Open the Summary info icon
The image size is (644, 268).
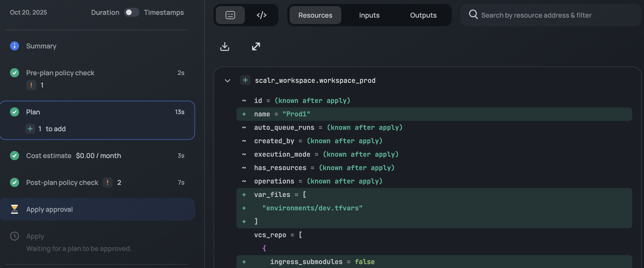[x=15, y=46]
